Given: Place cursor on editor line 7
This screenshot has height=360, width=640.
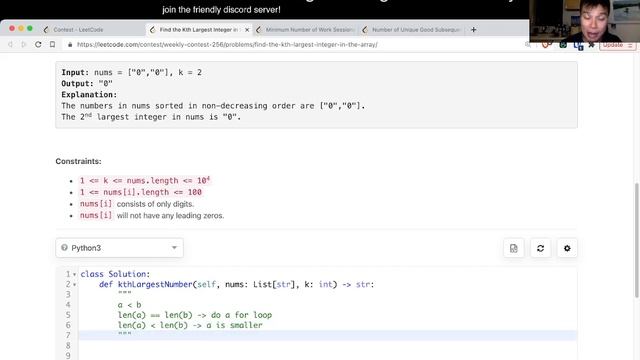Looking at the screenshot, I should point(327,335).
